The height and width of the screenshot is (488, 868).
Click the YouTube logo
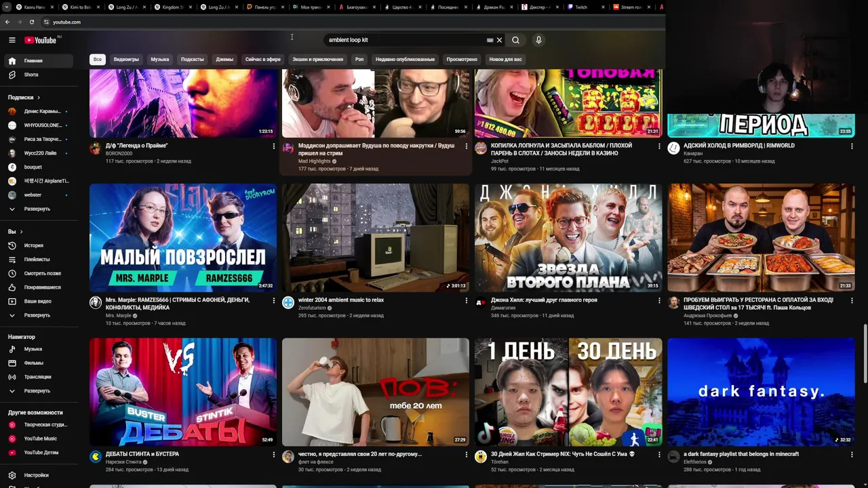point(40,40)
